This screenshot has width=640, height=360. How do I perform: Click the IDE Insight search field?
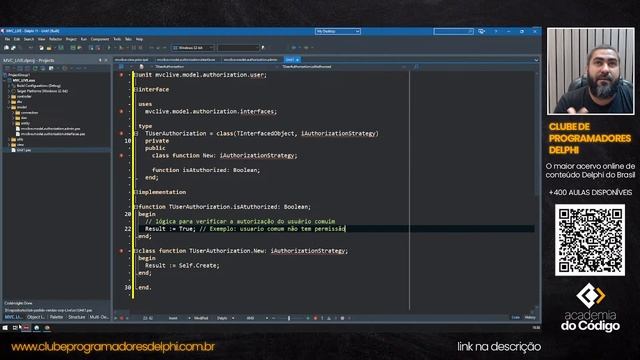pyautogui.click(x=453, y=31)
